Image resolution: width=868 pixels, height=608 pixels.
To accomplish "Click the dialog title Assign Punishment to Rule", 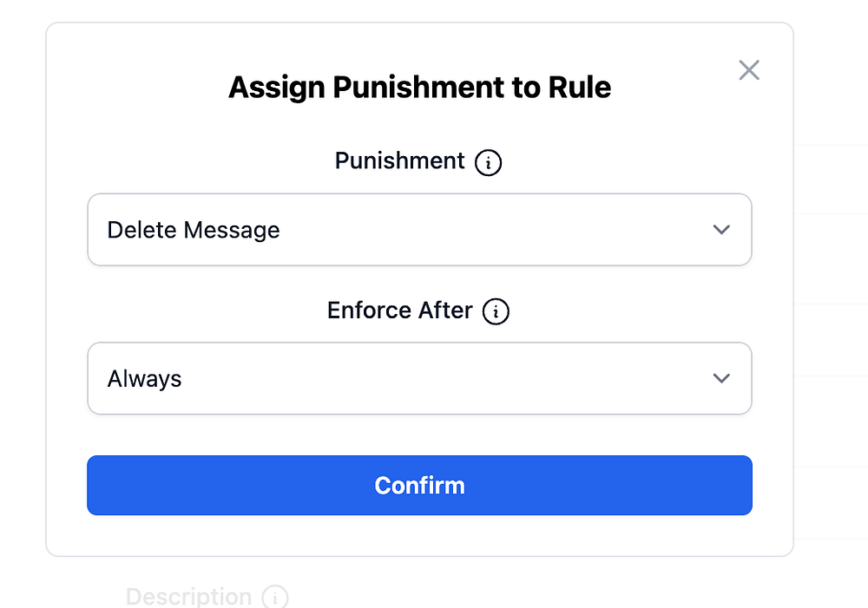I will pos(419,88).
